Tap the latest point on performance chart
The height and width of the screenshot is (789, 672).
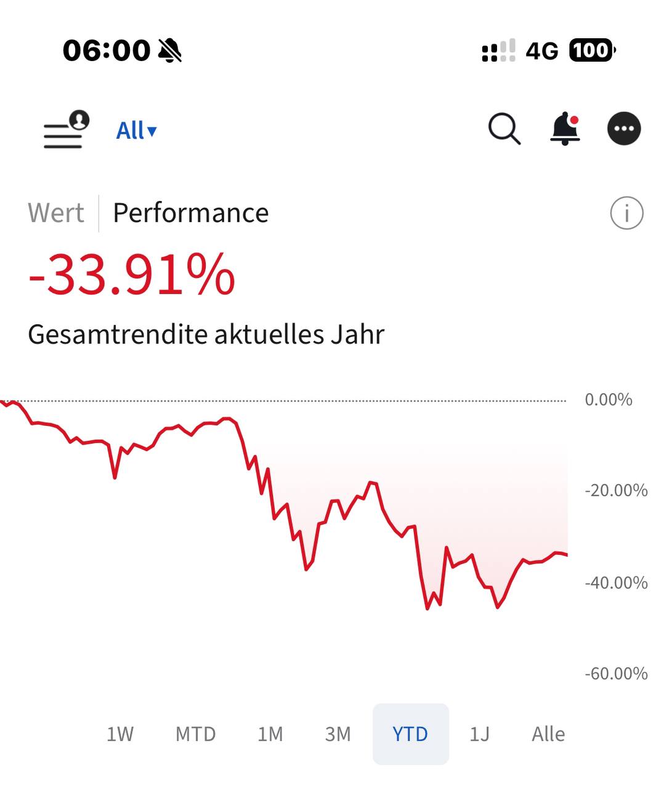coord(566,555)
